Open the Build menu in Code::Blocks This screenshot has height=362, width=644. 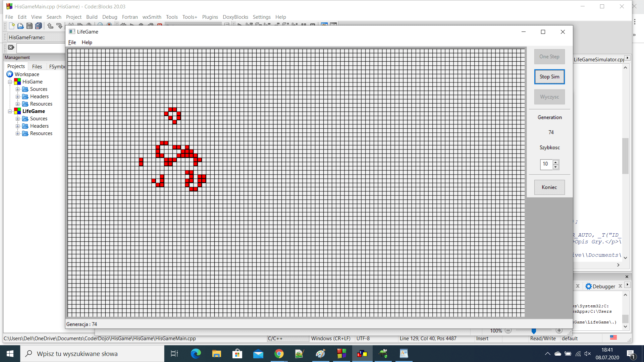92,17
